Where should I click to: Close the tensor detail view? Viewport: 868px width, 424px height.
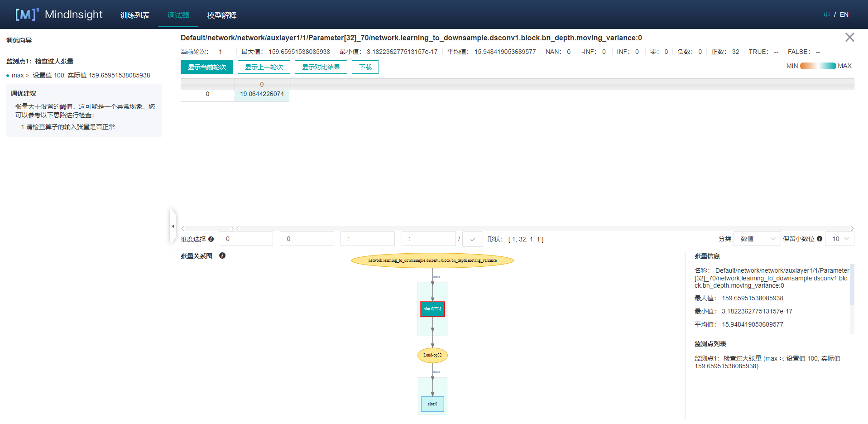[849, 37]
